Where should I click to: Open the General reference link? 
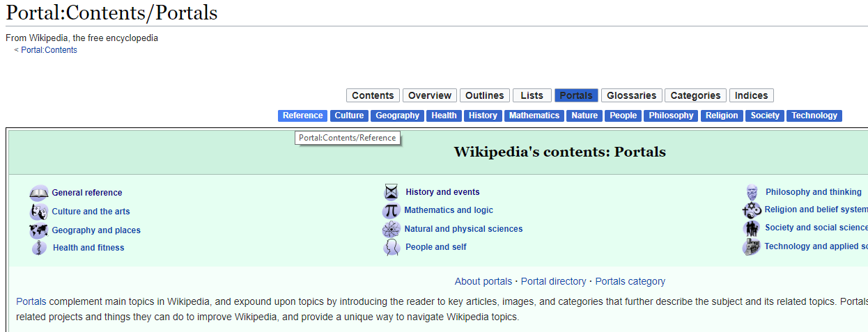coord(87,193)
